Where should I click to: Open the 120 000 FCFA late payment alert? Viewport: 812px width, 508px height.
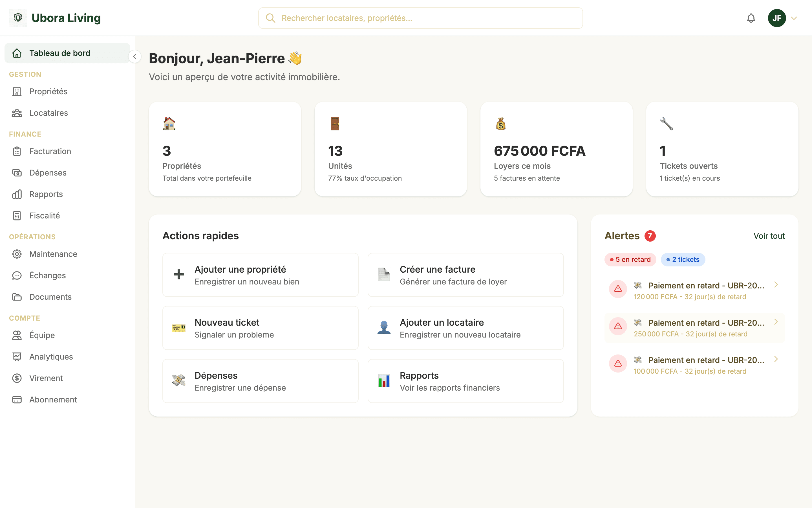(694, 291)
